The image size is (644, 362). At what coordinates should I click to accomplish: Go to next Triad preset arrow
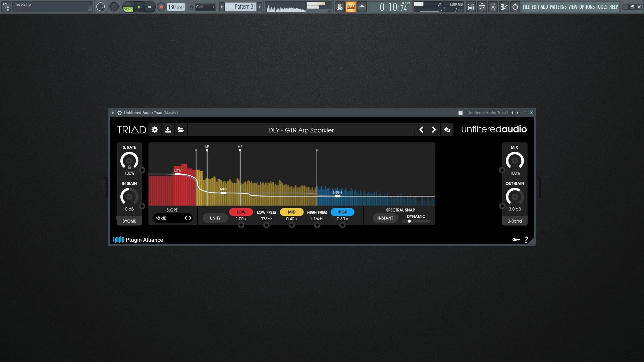point(434,130)
